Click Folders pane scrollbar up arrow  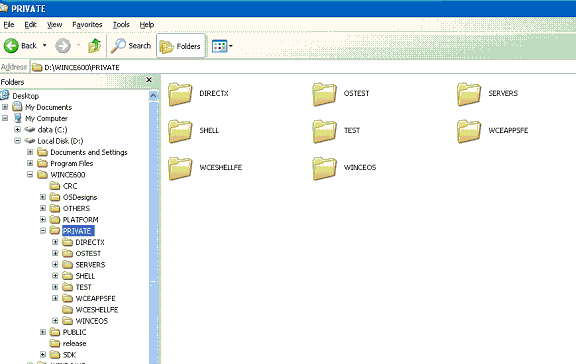[x=154, y=96]
